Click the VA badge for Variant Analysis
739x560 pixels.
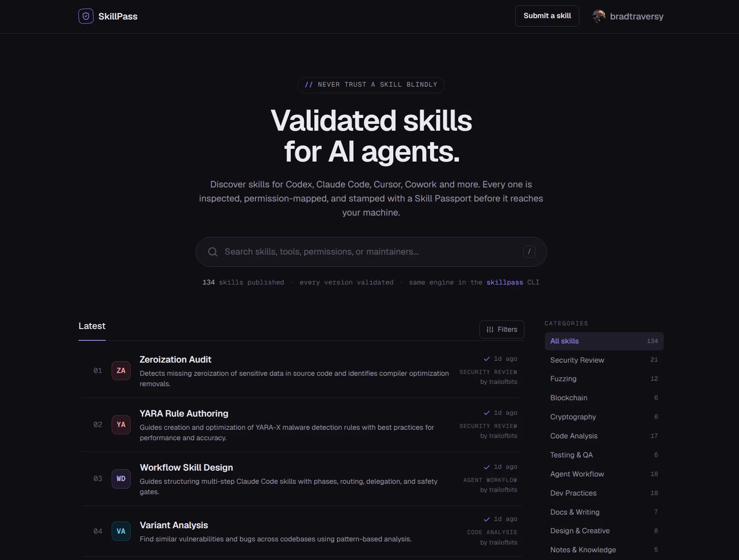tap(121, 531)
